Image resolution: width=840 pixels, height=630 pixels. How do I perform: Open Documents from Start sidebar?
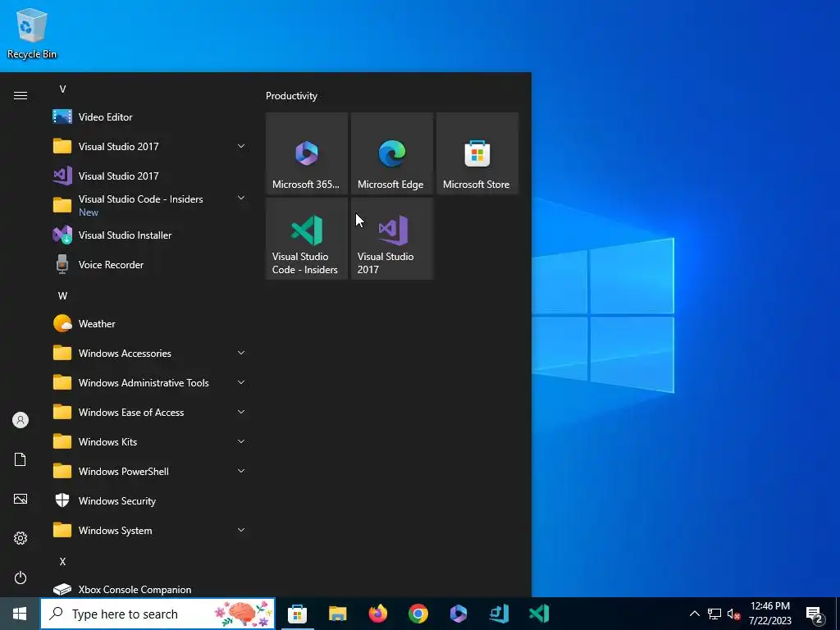pyautogui.click(x=21, y=459)
